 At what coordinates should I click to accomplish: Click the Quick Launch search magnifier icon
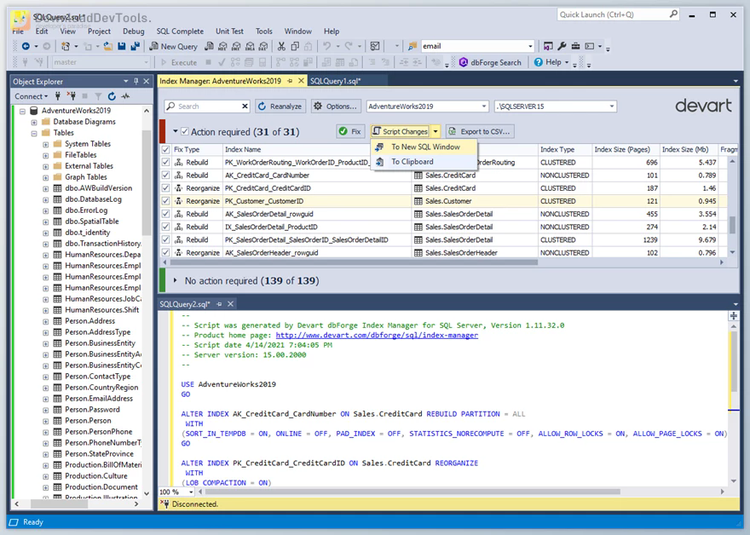point(673,14)
